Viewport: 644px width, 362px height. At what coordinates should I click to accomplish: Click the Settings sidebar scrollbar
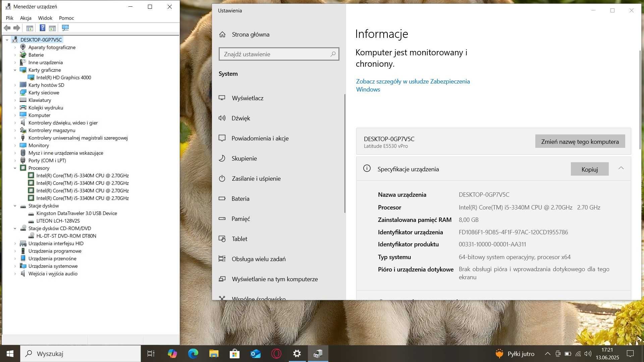[x=344, y=153]
